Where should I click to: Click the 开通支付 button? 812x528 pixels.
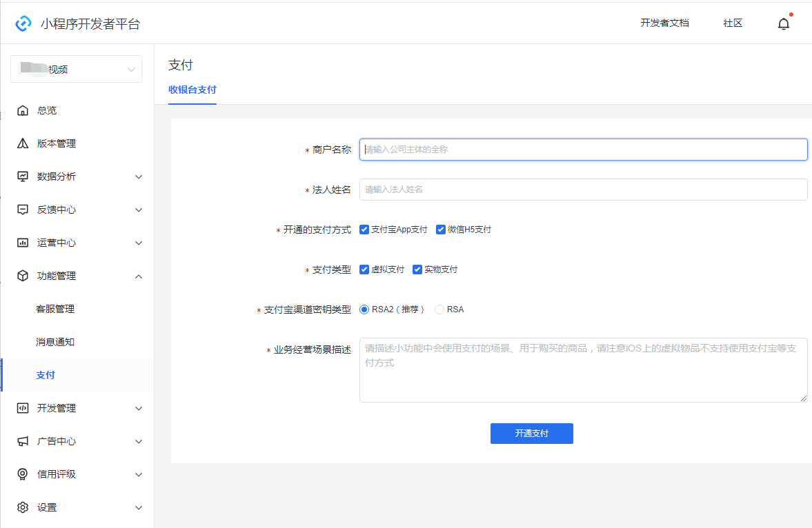(531, 434)
